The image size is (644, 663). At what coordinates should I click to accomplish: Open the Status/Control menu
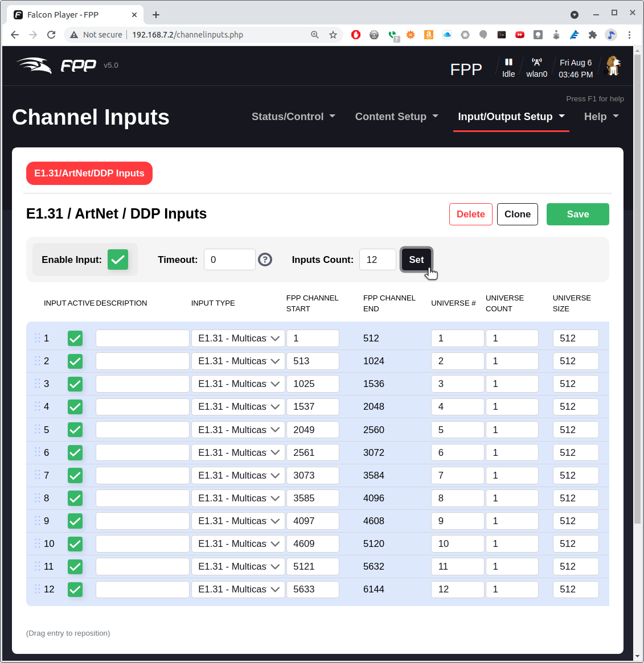pyautogui.click(x=293, y=117)
